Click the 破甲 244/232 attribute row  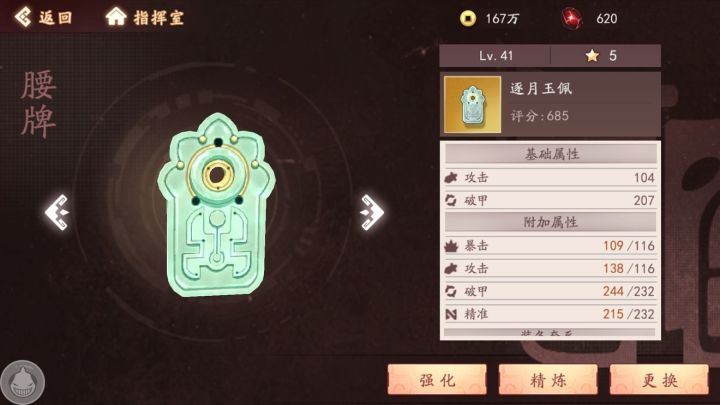pos(551,292)
